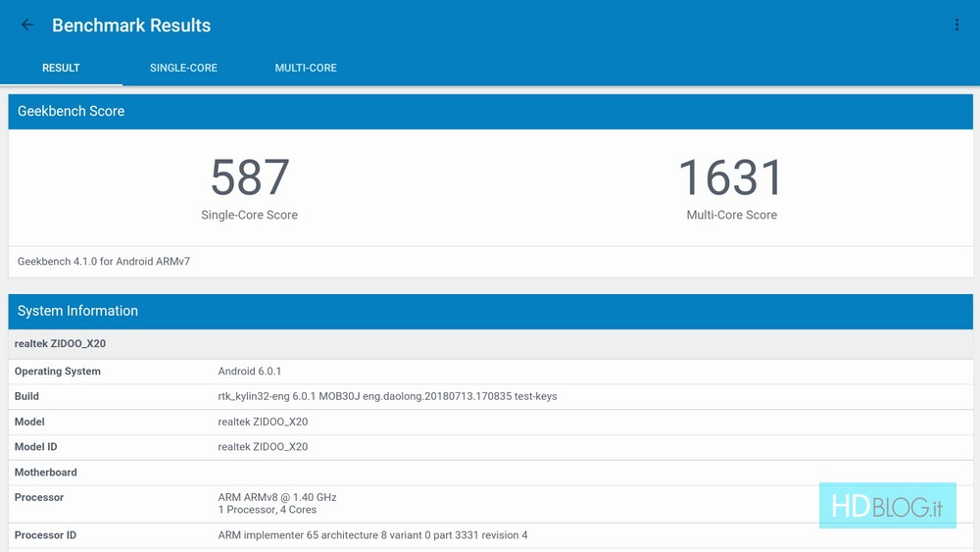Click the Geekbench Score section header

click(71, 112)
